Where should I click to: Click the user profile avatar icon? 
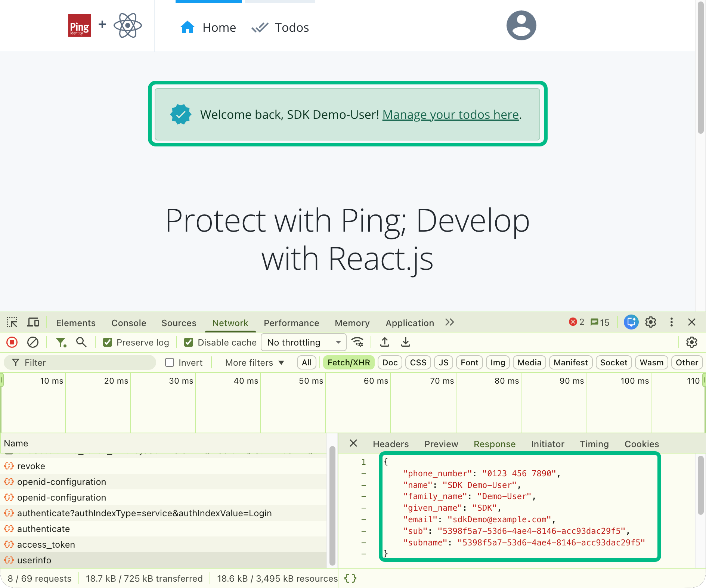pyautogui.click(x=521, y=25)
